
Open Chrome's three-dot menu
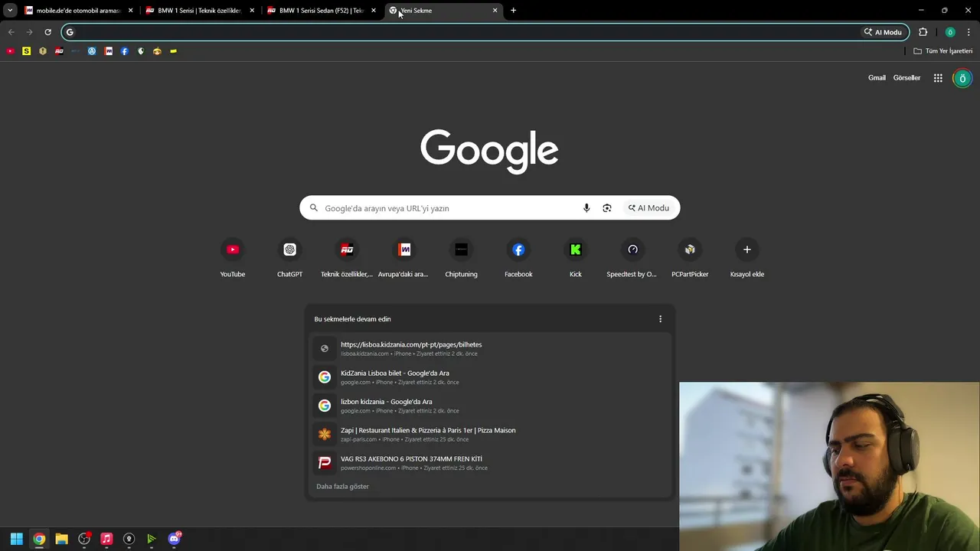(x=969, y=32)
